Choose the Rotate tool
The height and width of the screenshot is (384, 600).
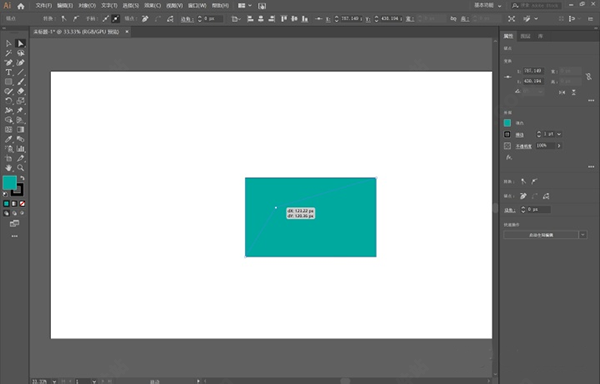(x=8, y=101)
